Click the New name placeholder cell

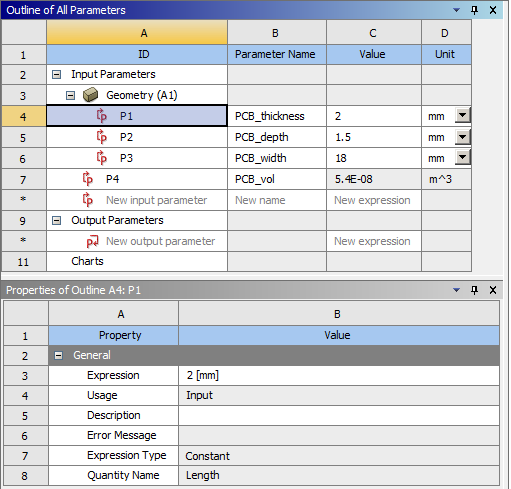click(277, 200)
